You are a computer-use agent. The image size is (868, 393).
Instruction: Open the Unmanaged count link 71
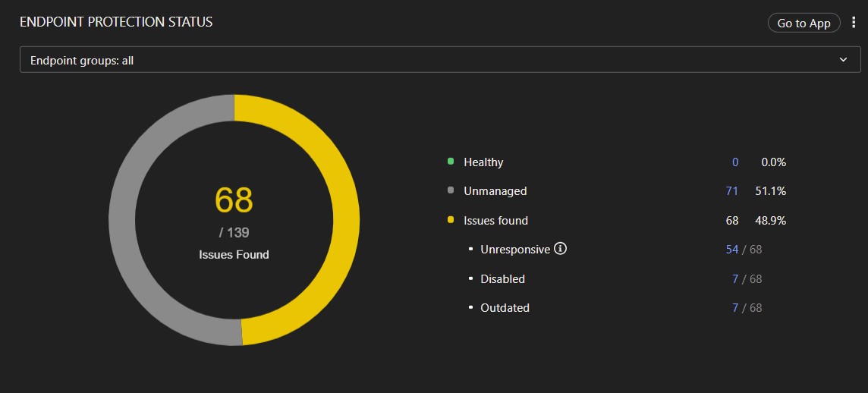pyautogui.click(x=731, y=191)
